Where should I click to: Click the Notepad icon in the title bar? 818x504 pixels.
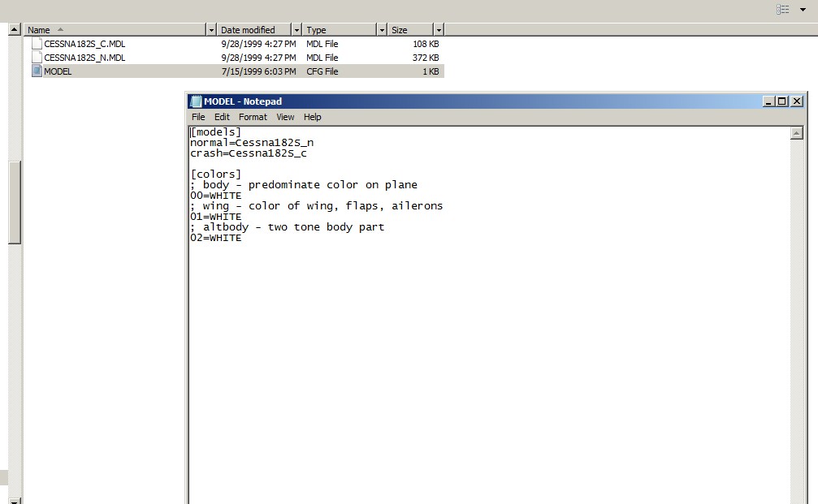(x=195, y=101)
